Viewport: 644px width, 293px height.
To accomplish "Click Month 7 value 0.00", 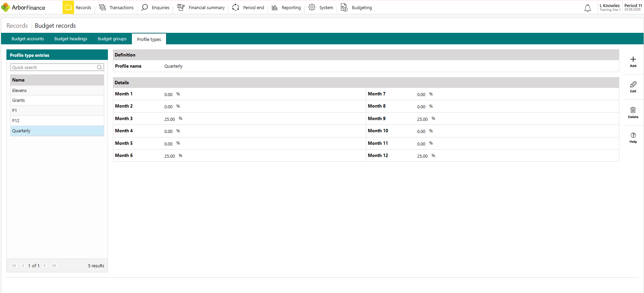I will [x=421, y=94].
